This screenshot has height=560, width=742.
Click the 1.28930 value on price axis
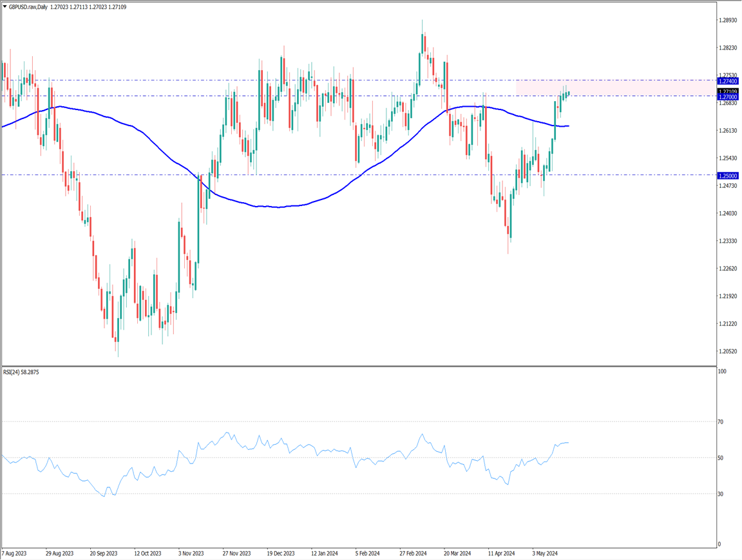tap(728, 21)
